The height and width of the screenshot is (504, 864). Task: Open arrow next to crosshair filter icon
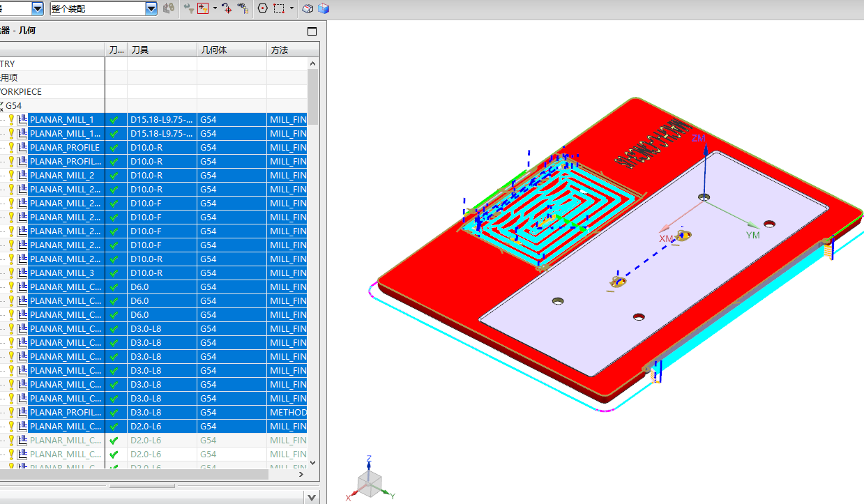[215, 8]
